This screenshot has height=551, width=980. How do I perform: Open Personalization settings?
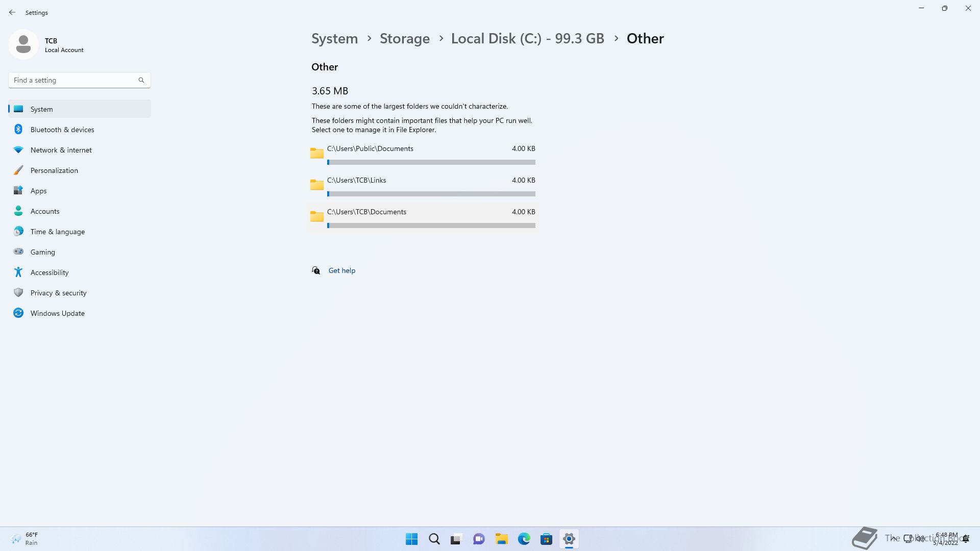click(80, 170)
